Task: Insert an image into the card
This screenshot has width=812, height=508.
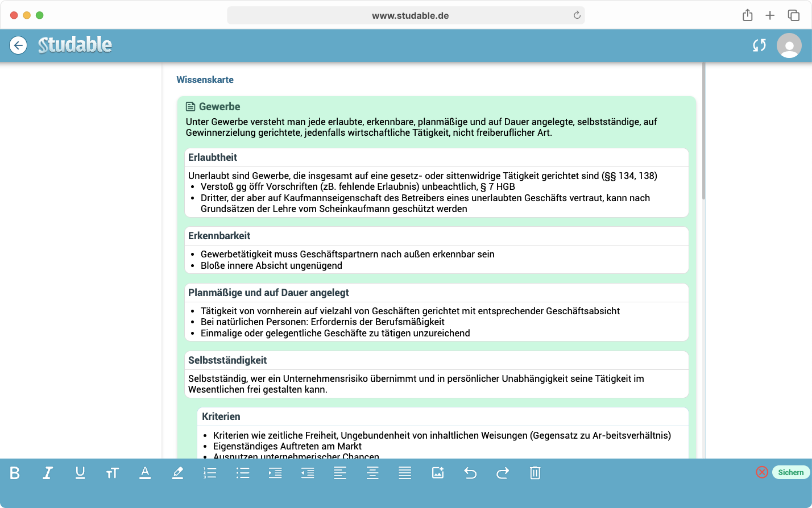Action: click(x=438, y=473)
